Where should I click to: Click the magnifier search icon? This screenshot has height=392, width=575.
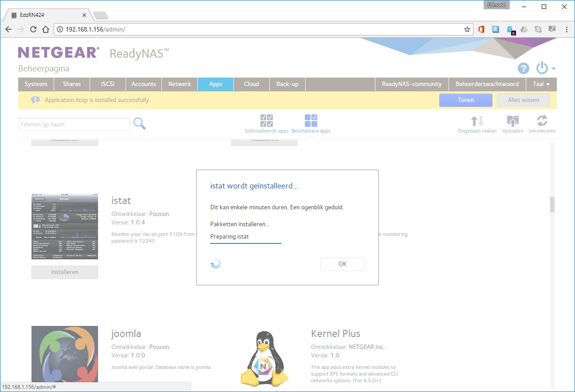pyautogui.click(x=140, y=124)
